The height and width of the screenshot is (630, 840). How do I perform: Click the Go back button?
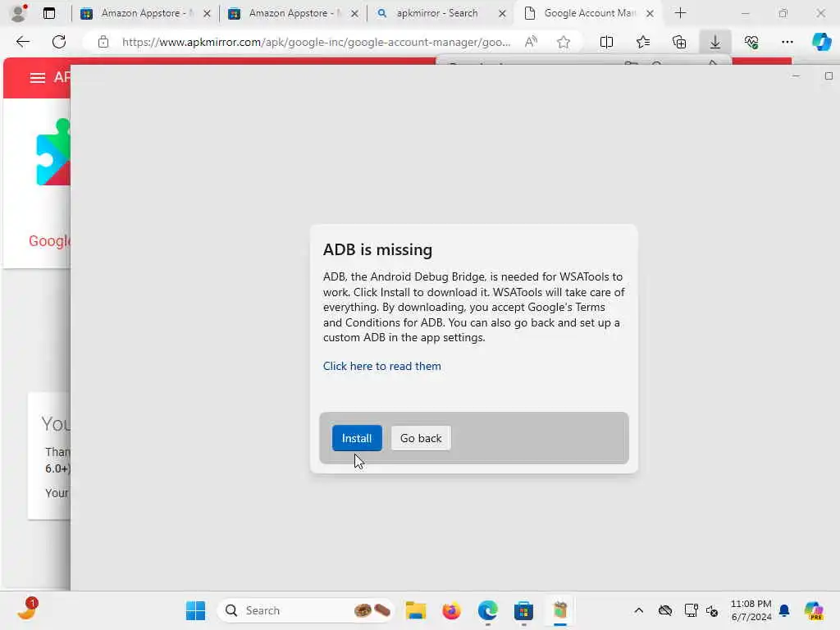pos(421,438)
